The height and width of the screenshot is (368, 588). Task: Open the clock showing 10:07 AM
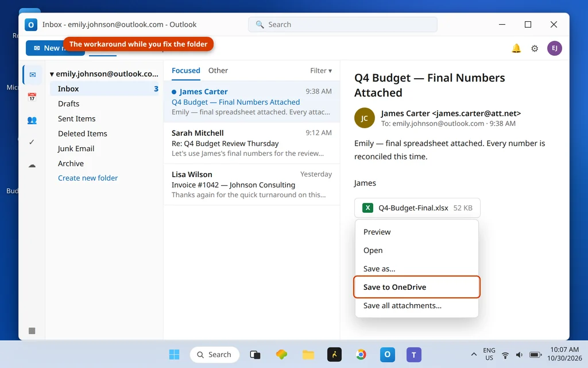(564, 354)
